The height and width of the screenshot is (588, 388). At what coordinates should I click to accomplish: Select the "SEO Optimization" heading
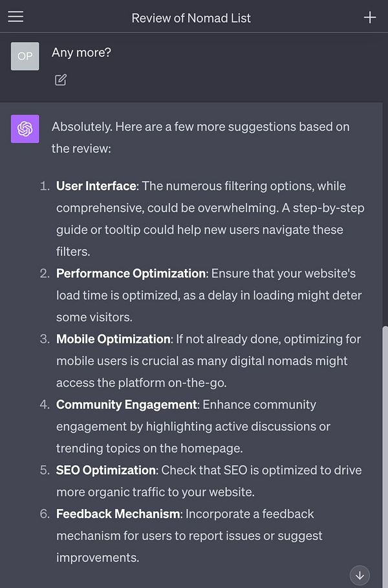tap(105, 470)
